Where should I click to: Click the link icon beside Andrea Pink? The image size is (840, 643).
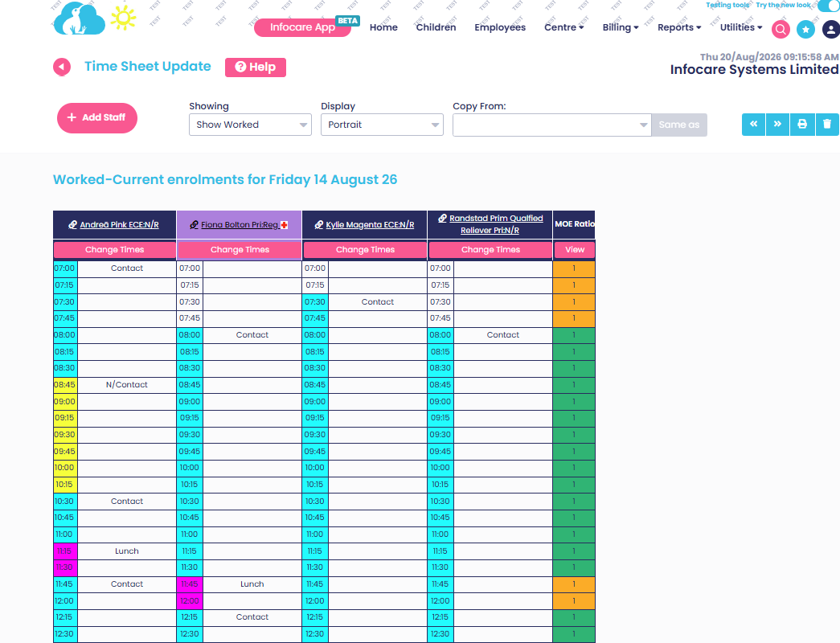pos(72,224)
